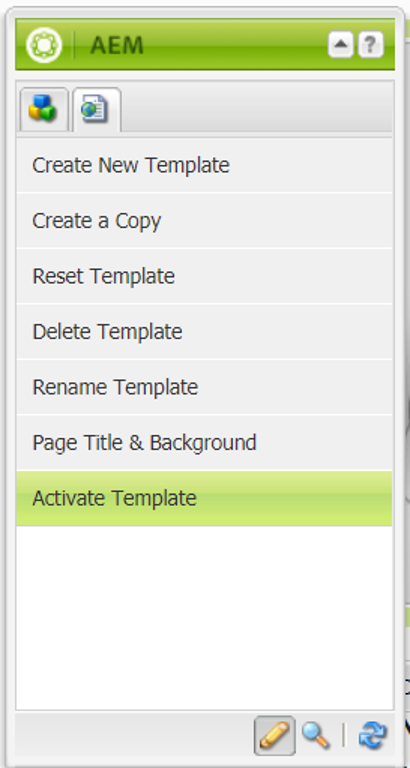Switch to preview mode with the magnifier icon

[x=315, y=736]
